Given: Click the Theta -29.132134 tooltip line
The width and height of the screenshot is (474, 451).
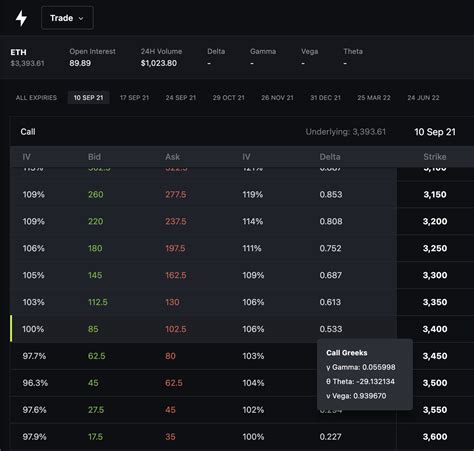Looking at the screenshot, I should coord(360,381).
